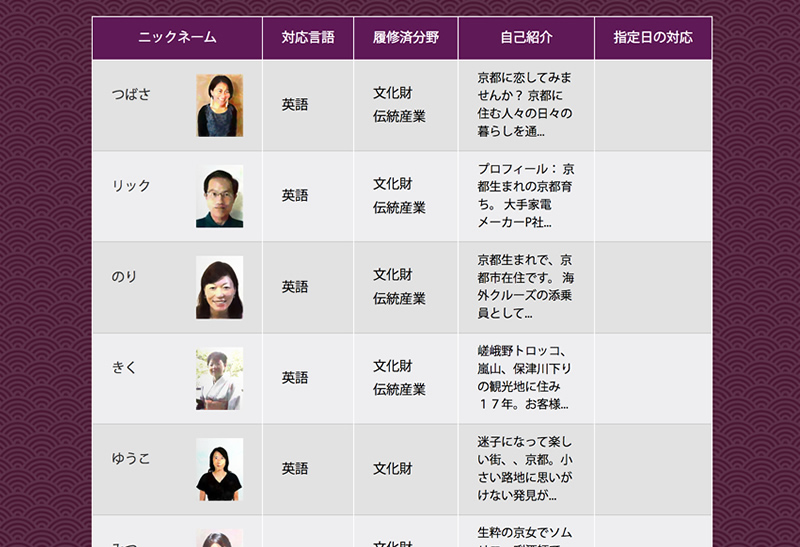Image resolution: width=800 pixels, height=547 pixels.
Task: Open リック's profile photo
Action: coord(219,196)
